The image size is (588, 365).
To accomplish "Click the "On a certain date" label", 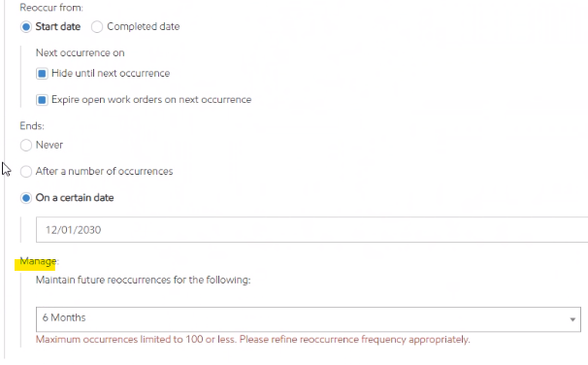I will pos(75,198).
